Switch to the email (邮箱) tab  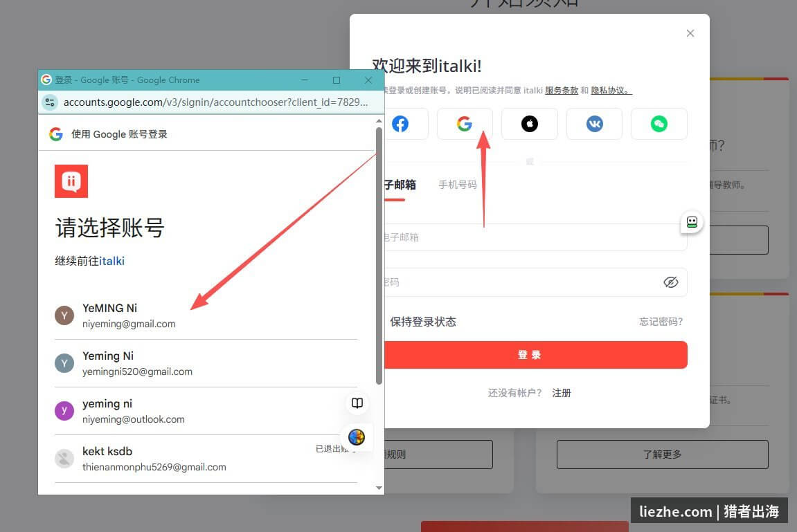(400, 185)
